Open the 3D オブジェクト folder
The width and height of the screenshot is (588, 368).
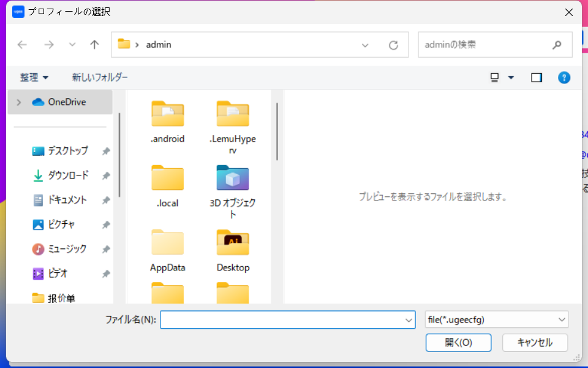[x=233, y=178]
